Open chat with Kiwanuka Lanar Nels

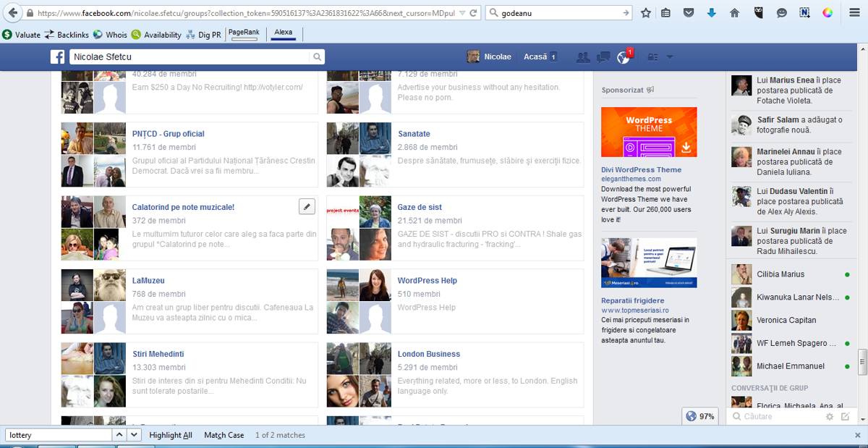click(x=790, y=297)
